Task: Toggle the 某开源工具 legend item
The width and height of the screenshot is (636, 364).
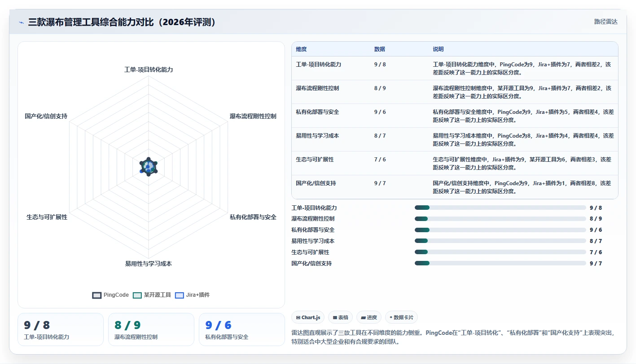Action: click(152, 295)
